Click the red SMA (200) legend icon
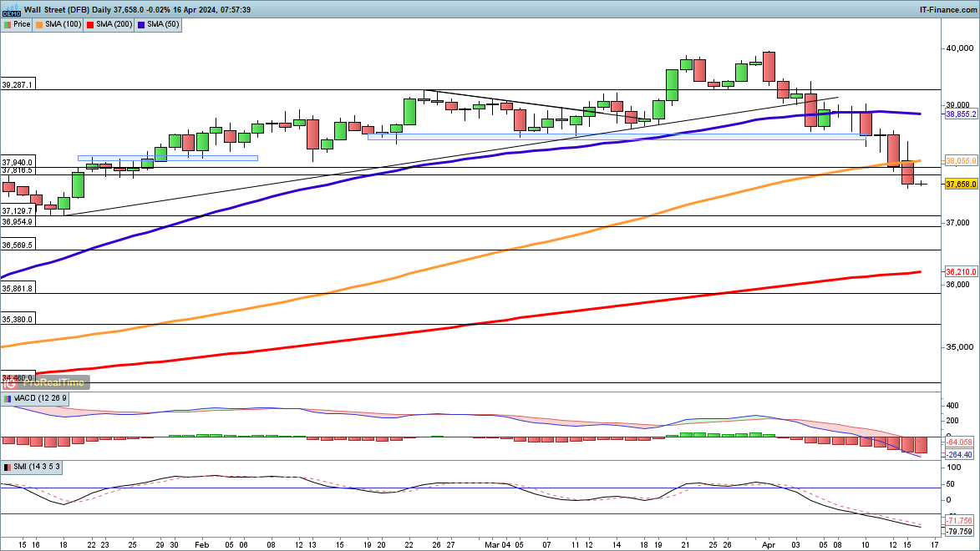This screenshot has width=980, height=551. (89, 24)
